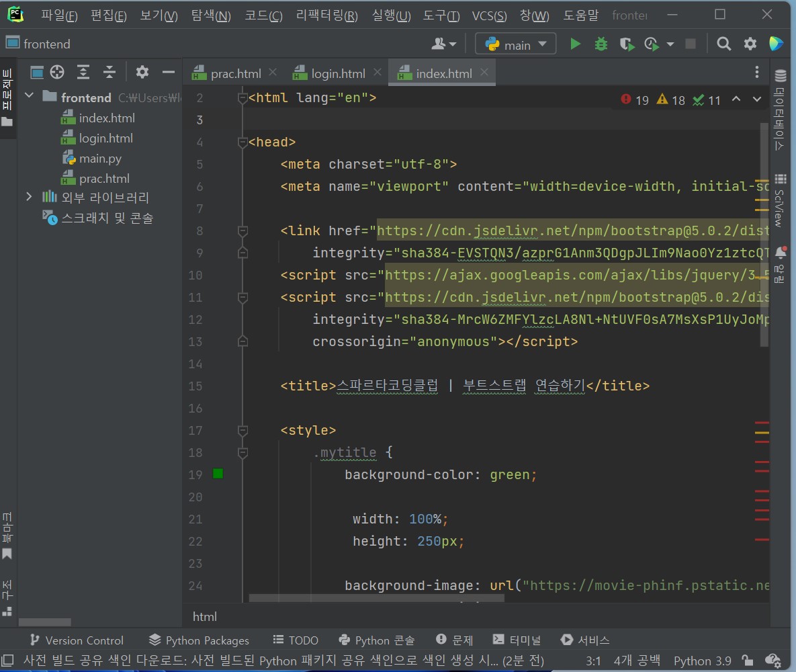Close the prac.html tab
Image resolution: width=796 pixels, height=672 pixels.
[273, 73]
